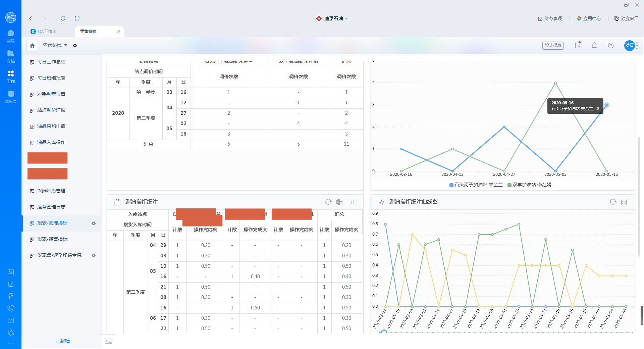This screenshot has height=349, width=644.
Task: Export 卸油操作统计 to Excel
Action: point(339,202)
